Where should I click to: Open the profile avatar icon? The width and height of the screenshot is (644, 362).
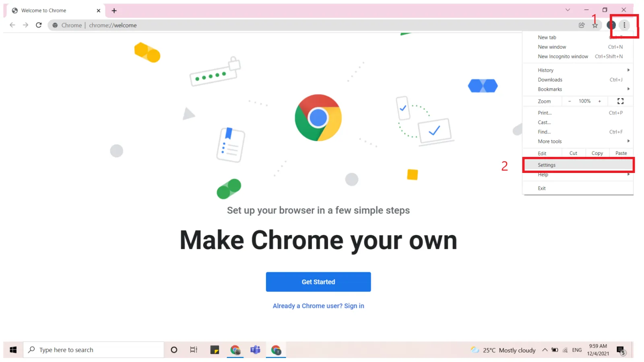pyautogui.click(x=611, y=25)
